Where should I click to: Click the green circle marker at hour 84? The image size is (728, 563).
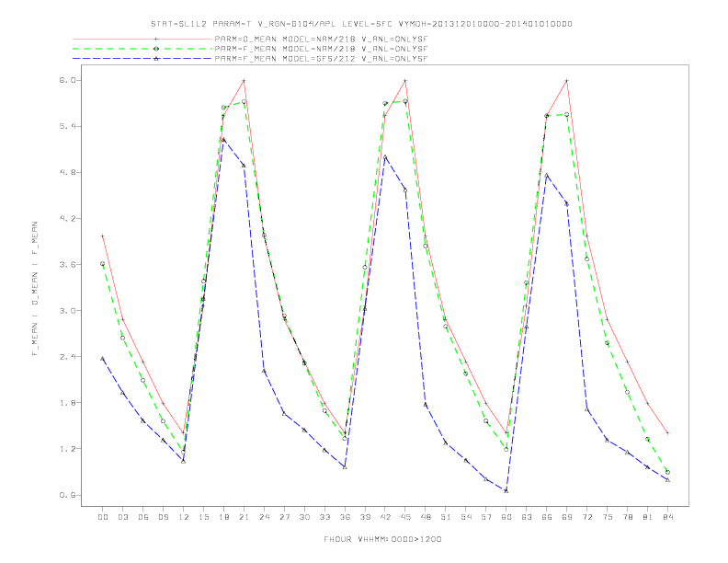click(x=667, y=472)
